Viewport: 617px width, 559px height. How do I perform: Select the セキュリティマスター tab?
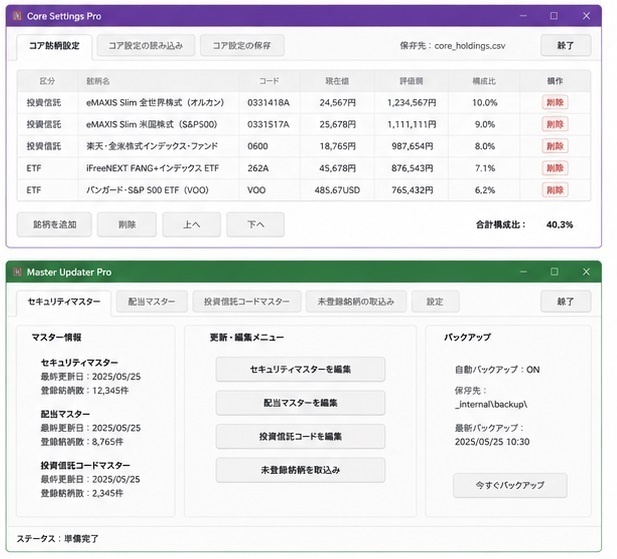[x=64, y=302]
